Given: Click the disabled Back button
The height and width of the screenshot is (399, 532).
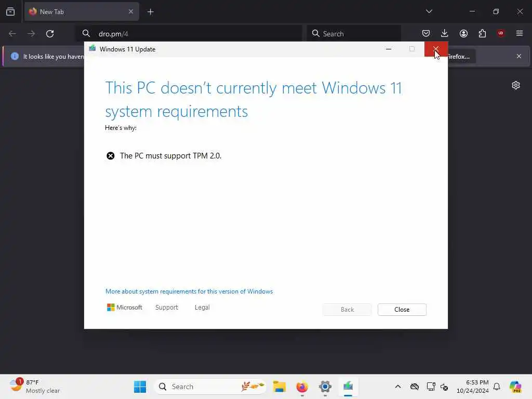Looking at the screenshot, I should (347, 310).
